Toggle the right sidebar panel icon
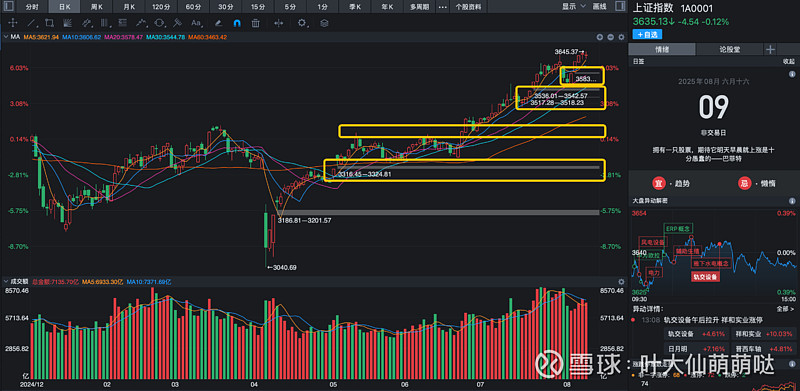 tap(620, 7)
